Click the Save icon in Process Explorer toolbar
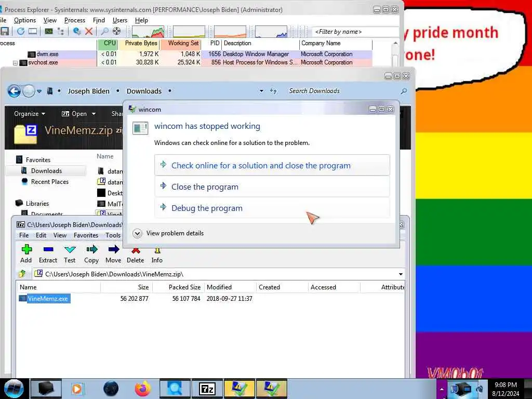 tap(5, 32)
